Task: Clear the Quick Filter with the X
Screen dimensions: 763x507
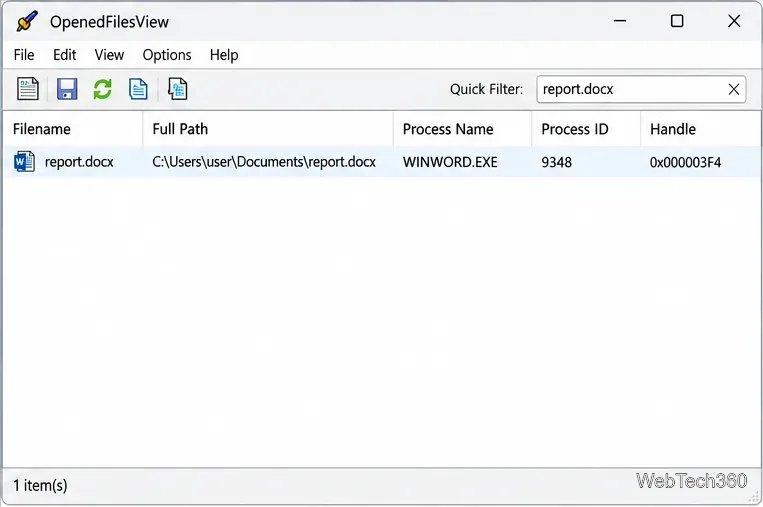Action: tap(734, 89)
